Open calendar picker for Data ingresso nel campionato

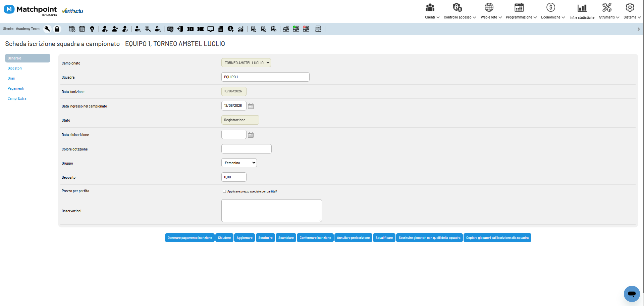click(x=251, y=106)
